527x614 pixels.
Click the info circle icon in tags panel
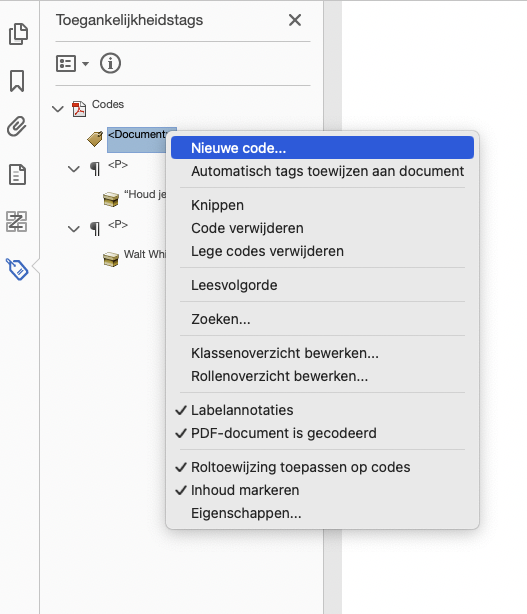click(x=110, y=63)
